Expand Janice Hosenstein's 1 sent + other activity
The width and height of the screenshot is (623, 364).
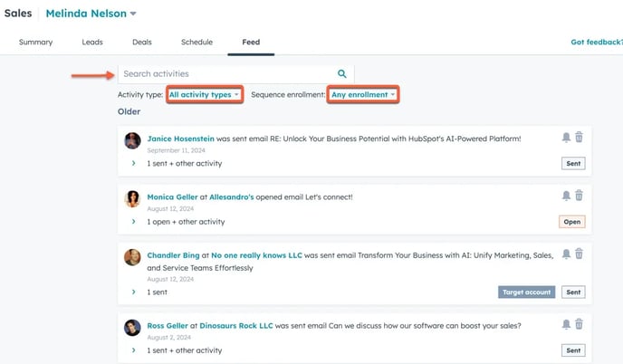[133, 163]
